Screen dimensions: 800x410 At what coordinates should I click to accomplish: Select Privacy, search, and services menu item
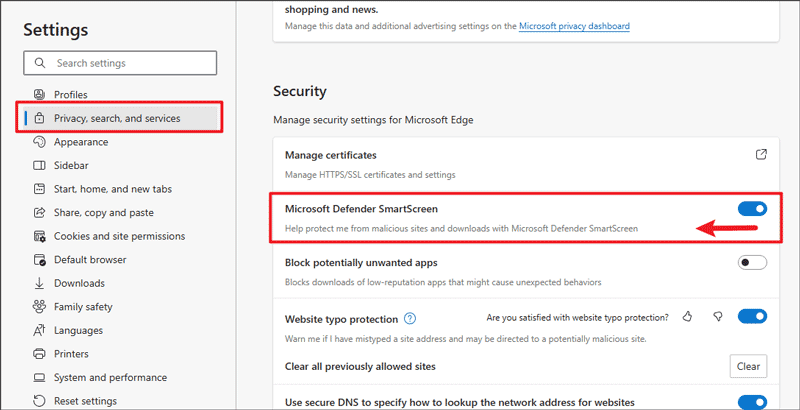pos(119,118)
